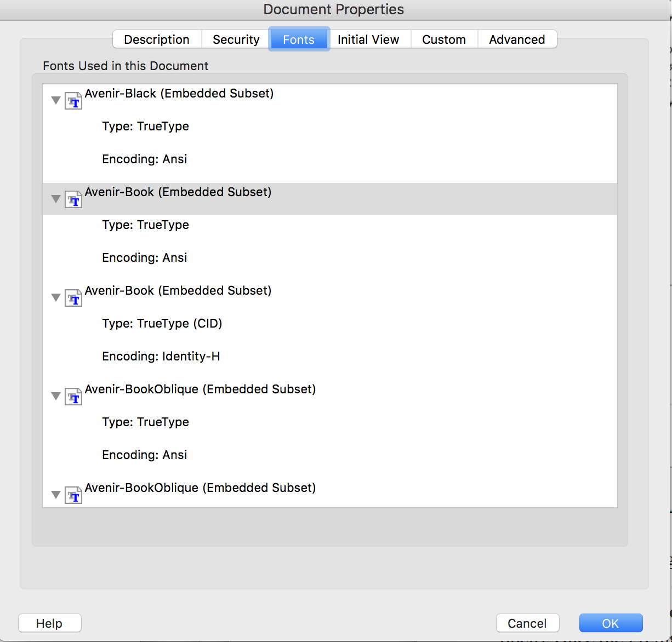This screenshot has height=642, width=672.
Task: Click the last Avenir-BookOblique font icon
Action: pos(73,496)
